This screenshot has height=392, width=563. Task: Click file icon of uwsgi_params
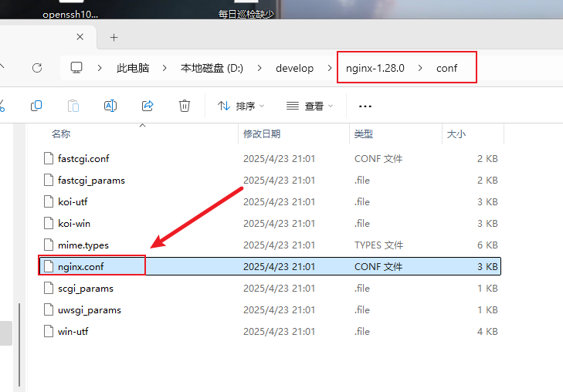point(49,309)
